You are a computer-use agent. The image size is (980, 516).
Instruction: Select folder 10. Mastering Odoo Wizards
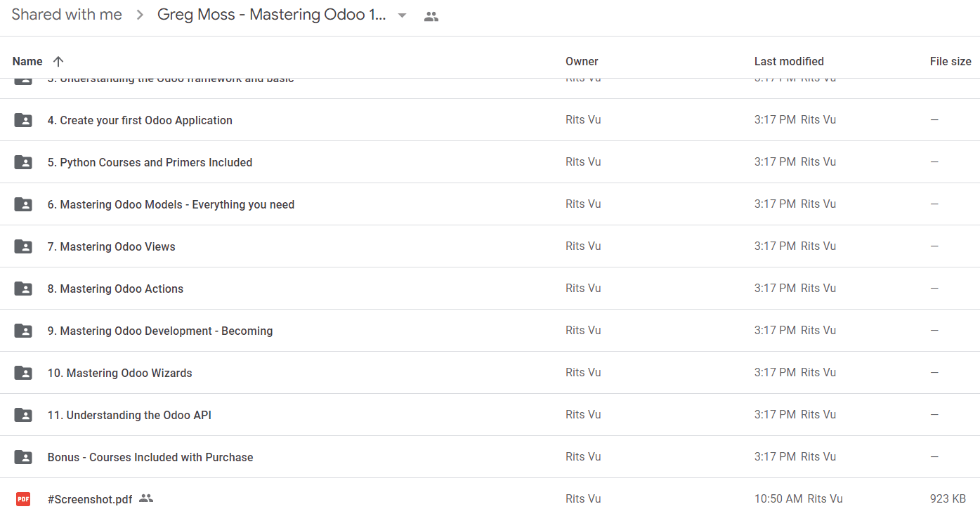pyautogui.click(x=119, y=373)
